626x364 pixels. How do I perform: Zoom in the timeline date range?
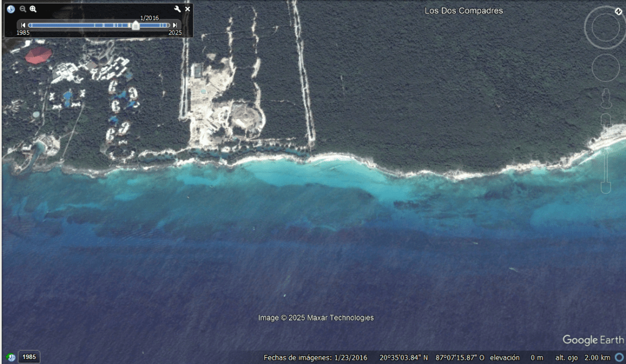pyautogui.click(x=33, y=9)
